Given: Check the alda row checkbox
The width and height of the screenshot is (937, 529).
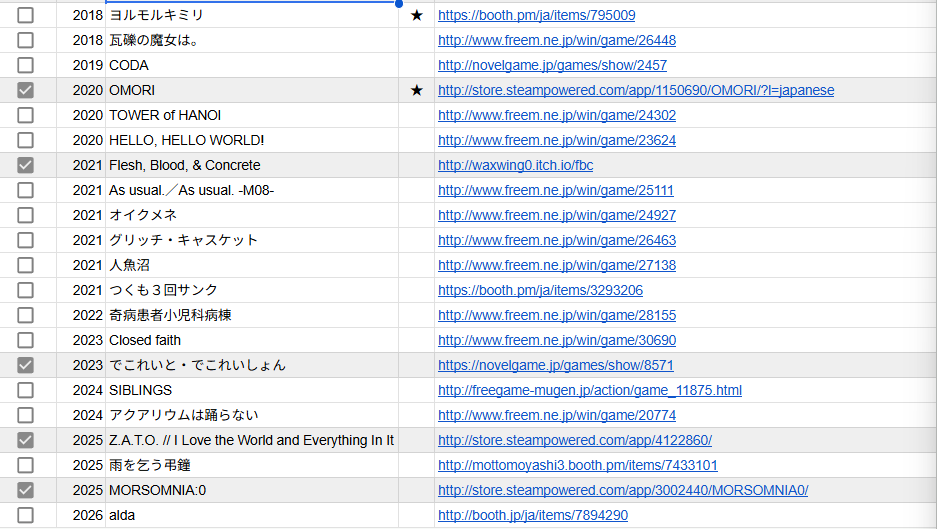Looking at the screenshot, I should pyautogui.click(x=25, y=515).
